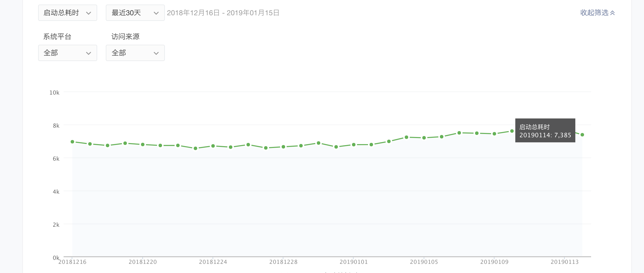Click the data point above 20181220
644x273 pixels.
(143, 144)
